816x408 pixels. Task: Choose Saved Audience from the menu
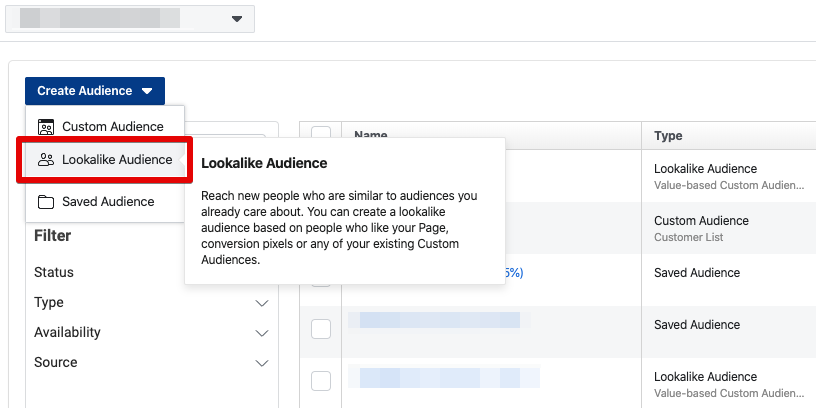(108, 202)
